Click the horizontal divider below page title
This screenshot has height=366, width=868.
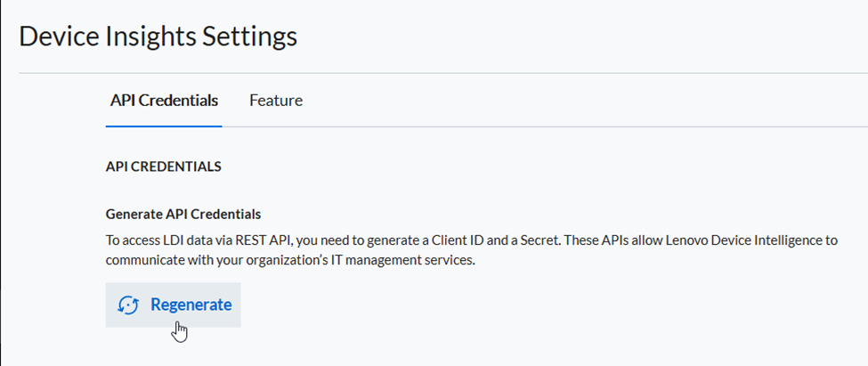(442, 73)
